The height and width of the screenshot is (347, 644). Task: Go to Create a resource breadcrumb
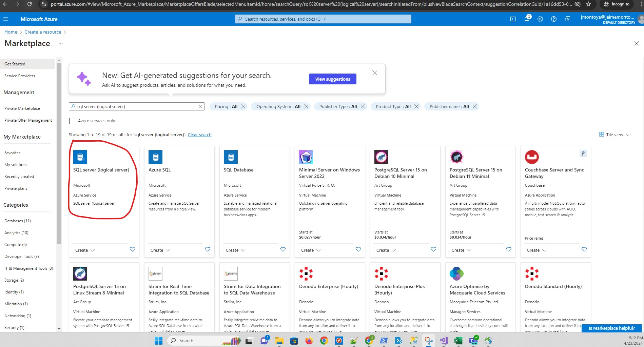click(x=43, y=32)
